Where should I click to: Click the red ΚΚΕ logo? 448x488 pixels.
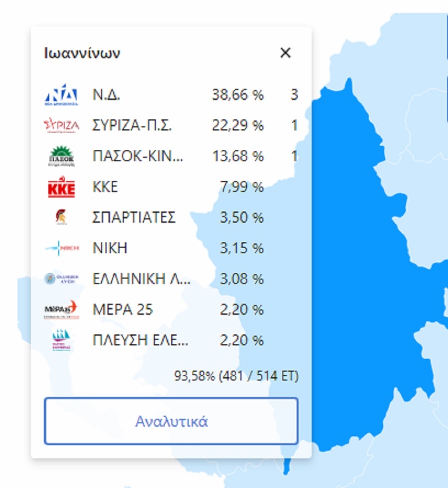[61, 188]
